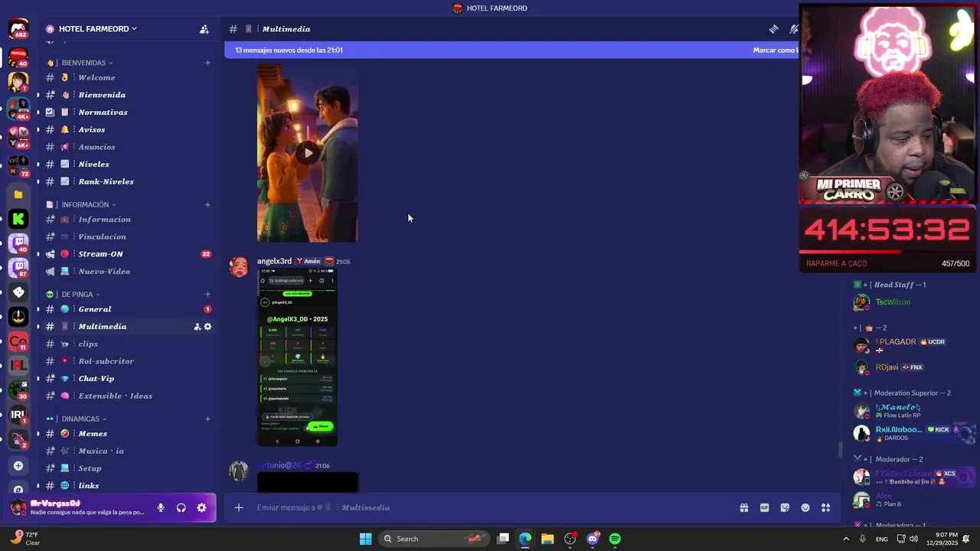980x551 pixels.
Task: Toggle deafen headphones in user panel
Action: coord(181,507)
